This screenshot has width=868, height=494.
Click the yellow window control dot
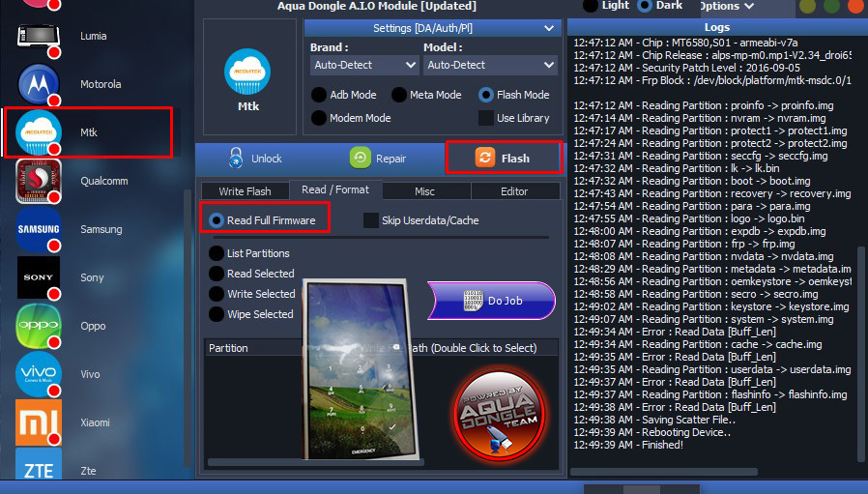[x=807, y=6]
